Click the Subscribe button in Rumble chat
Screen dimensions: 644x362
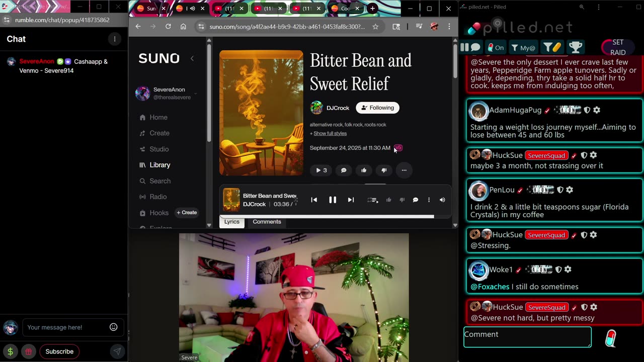pos(59,351)
